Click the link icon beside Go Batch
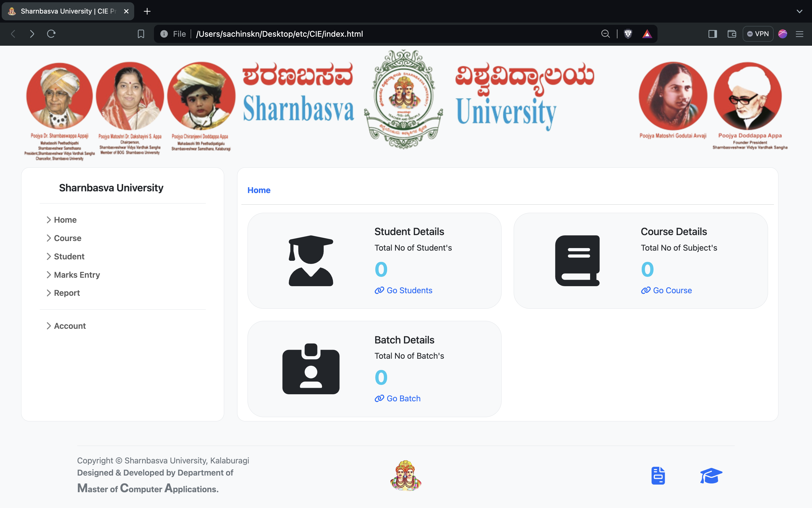Screen dimensions: 812x508 click(x=379, y=398)
